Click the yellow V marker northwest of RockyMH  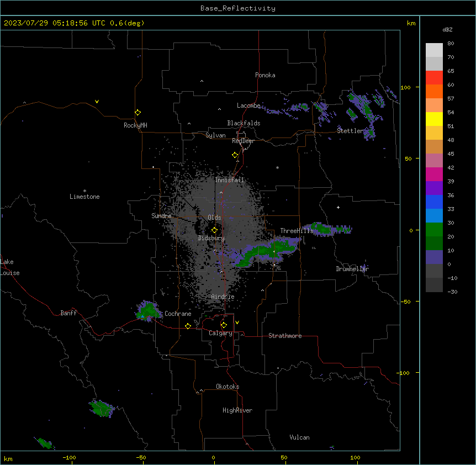tap(97, 102)
